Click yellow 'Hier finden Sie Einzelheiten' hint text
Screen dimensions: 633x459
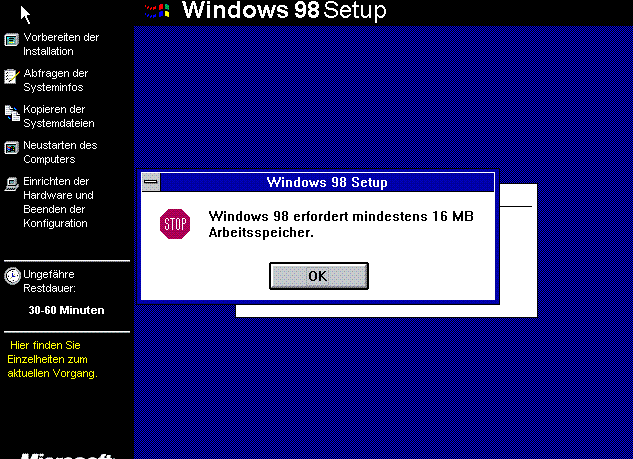tap(52, 359)
